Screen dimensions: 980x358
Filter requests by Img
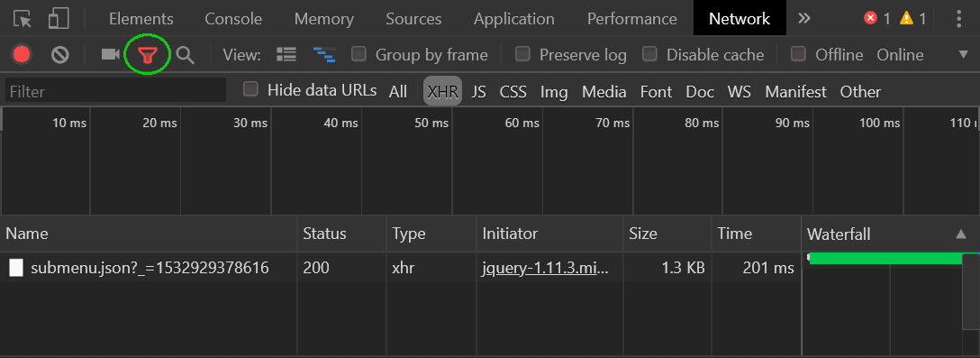[x=554, y=92]
